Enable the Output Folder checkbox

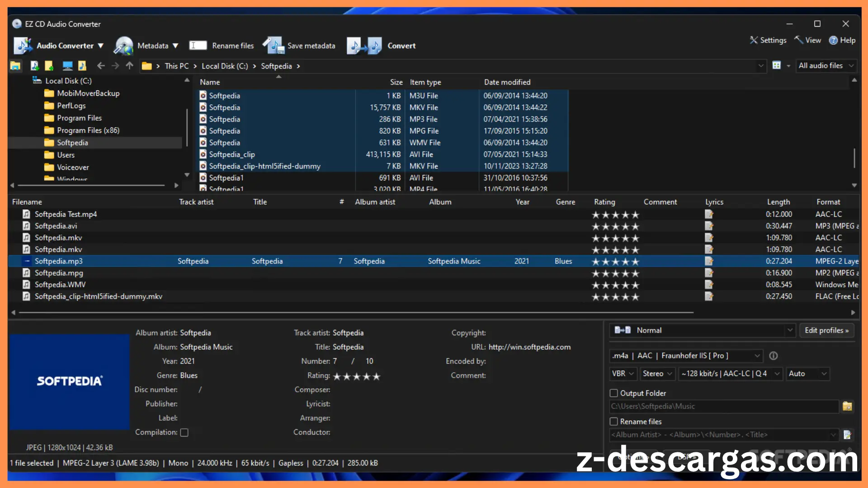click(x=613, y=393)
